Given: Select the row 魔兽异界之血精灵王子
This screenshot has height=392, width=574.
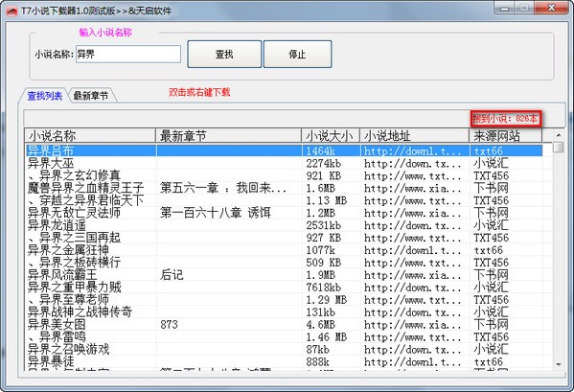Looking at the screenshot, I should pyautogui.click(x=284, y=188).
